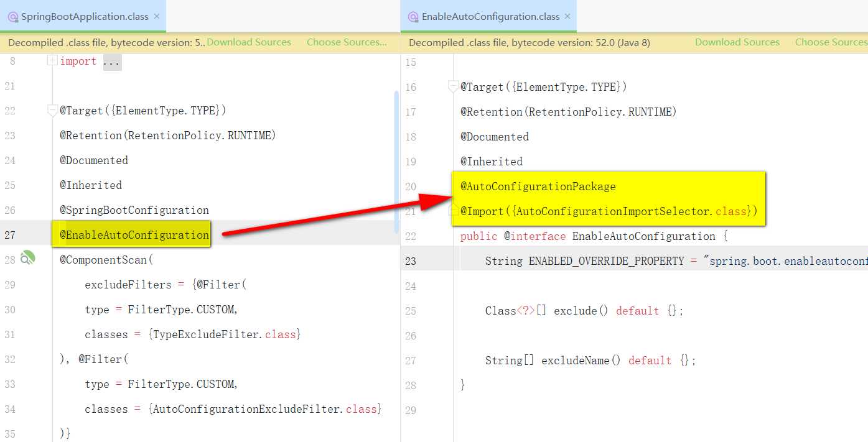
Task: Click ENABLED_OVERRIDE_PROPERTY constant
Action: 607,261
